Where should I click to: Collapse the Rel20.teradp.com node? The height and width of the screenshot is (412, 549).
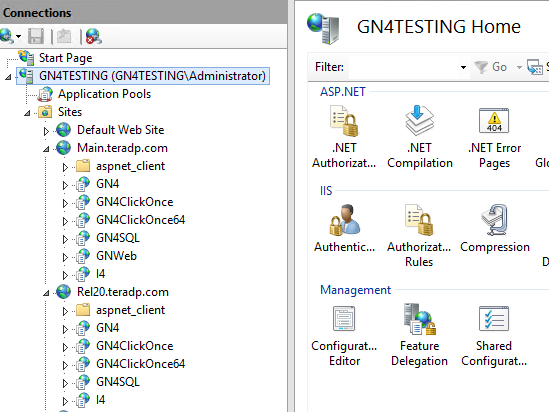pos(46,293)
